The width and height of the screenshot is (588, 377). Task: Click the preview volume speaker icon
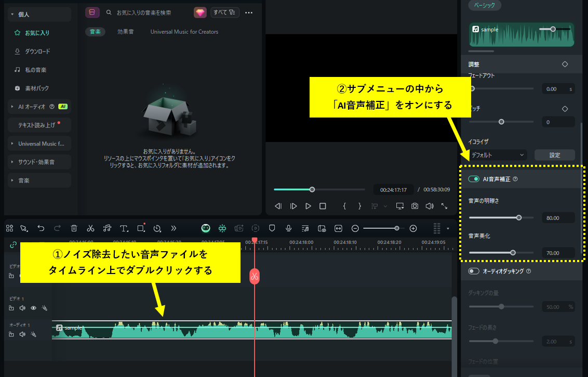pyautogui.click(x=430, y=206)
